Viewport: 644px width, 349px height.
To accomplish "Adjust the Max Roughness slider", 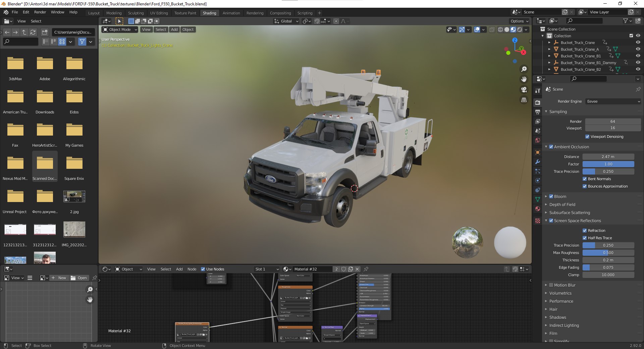I will pyautogui.click(x=608, y=253).
